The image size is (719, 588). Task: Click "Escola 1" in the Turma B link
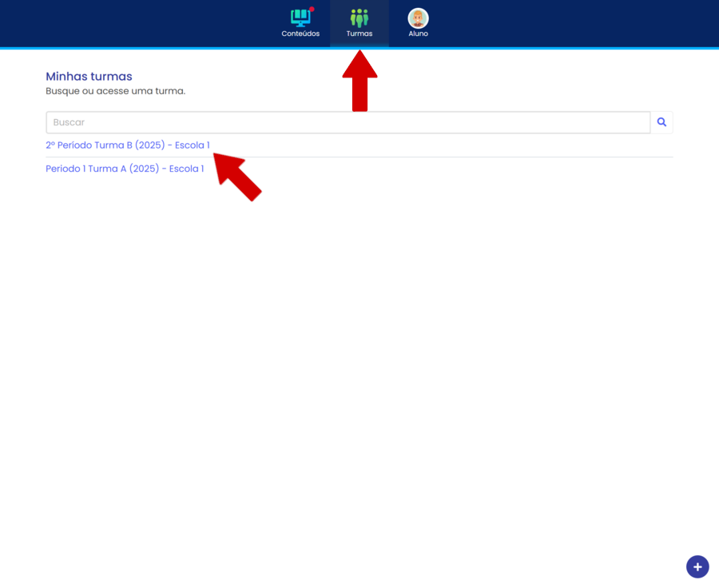tap(193, 145)
